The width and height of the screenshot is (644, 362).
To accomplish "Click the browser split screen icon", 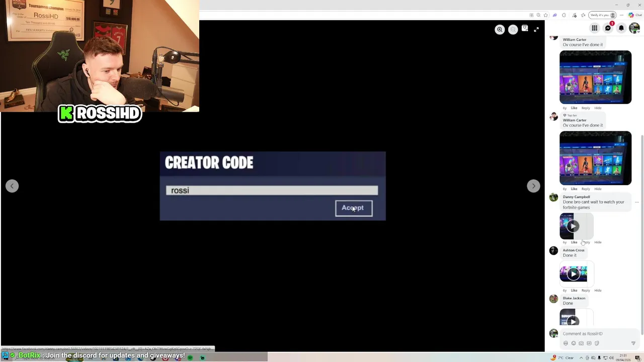I will point(531,15).
